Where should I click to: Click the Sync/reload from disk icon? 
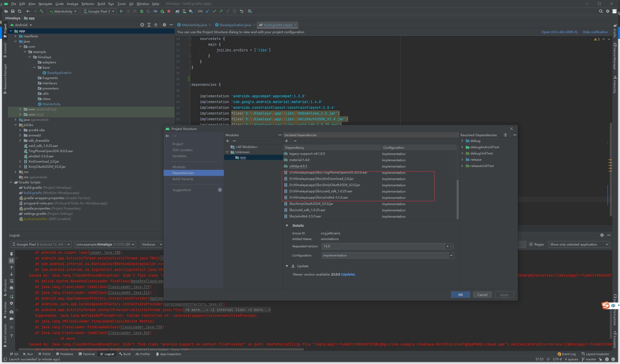pos(20,11)
